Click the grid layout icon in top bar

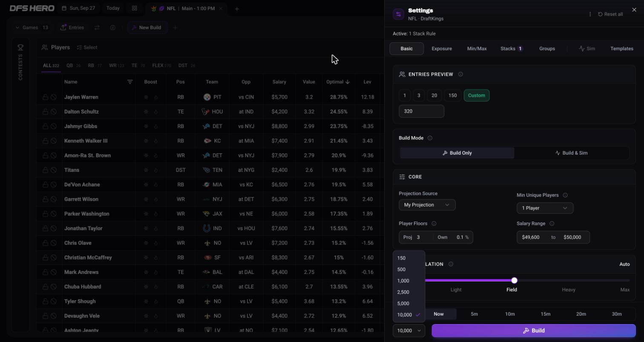135,8
